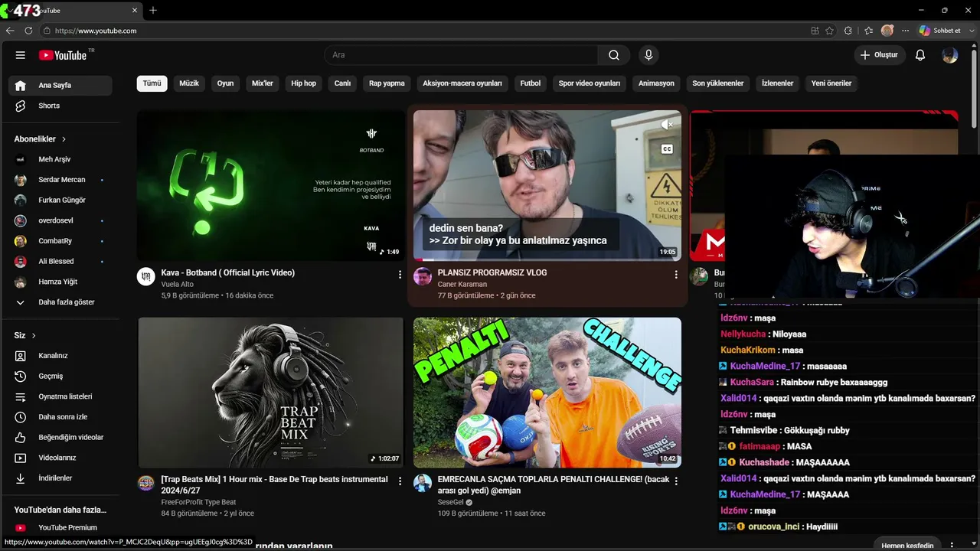Expand the Siz section

point(25,335)
